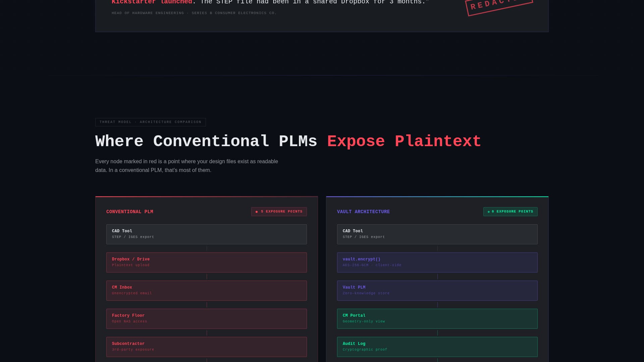Click the Conventional PLM CAD Tool node
The image size is (644, 362).
(207, 234)
